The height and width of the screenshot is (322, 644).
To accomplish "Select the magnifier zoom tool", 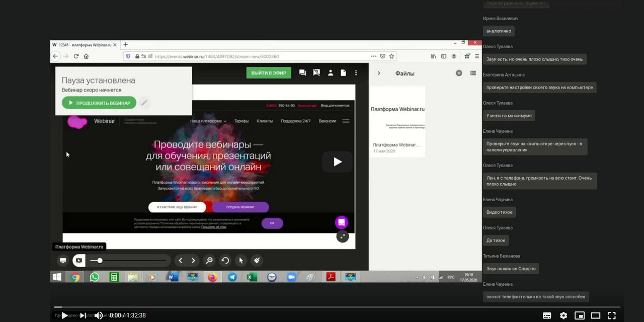I will (209, 260).
